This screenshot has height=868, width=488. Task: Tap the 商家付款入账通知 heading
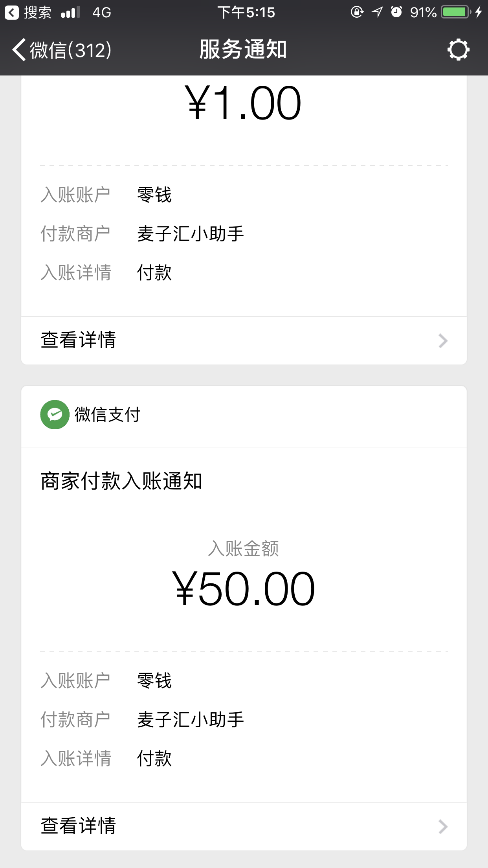121,481
